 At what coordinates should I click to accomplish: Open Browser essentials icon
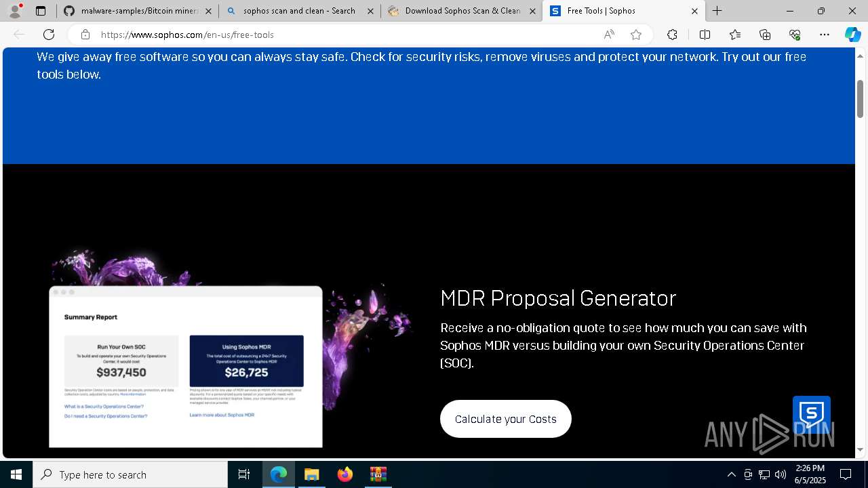[x=795, y=35]
